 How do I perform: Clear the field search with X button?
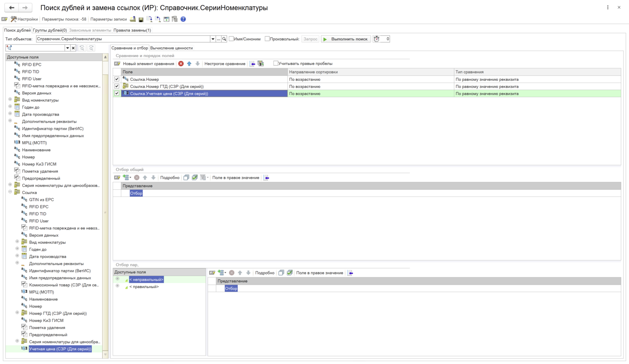(x=73, y=48)
